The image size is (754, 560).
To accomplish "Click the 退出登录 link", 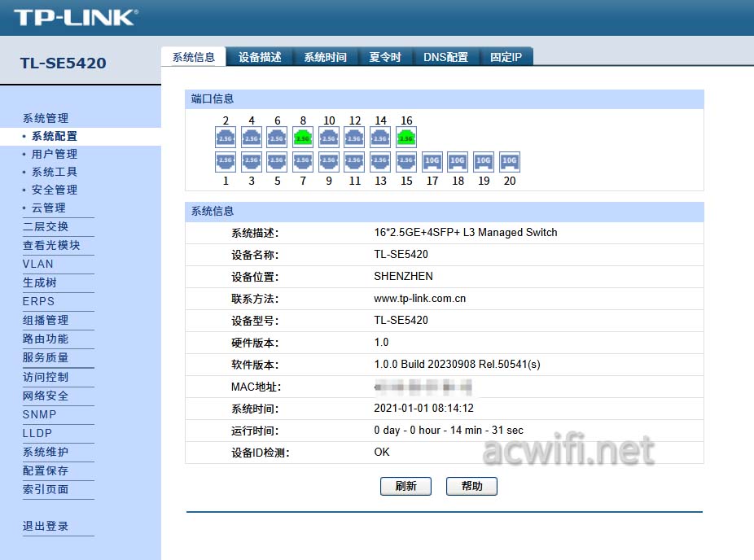I will pos(46,526).
